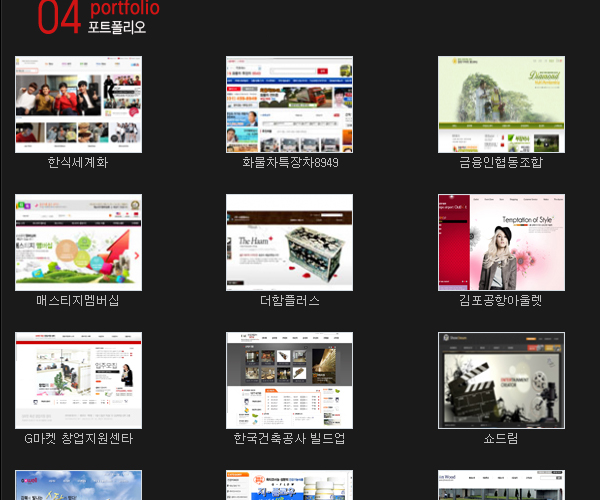Open the 김포공항아울렛 portfolio thumbnail
Image resolution: width=600 pixels, height=500 pixels.
tap(501, 242)
